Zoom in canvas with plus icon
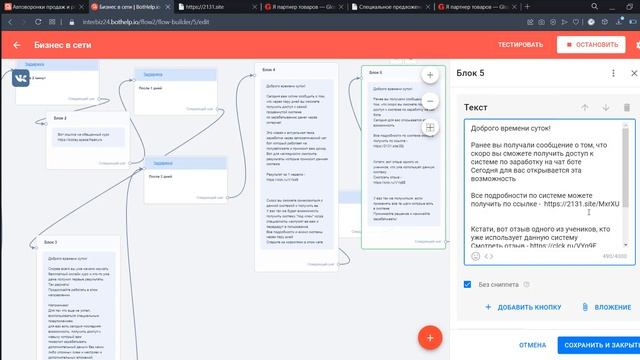Screen dimensions: 640x360 point(430,75)
